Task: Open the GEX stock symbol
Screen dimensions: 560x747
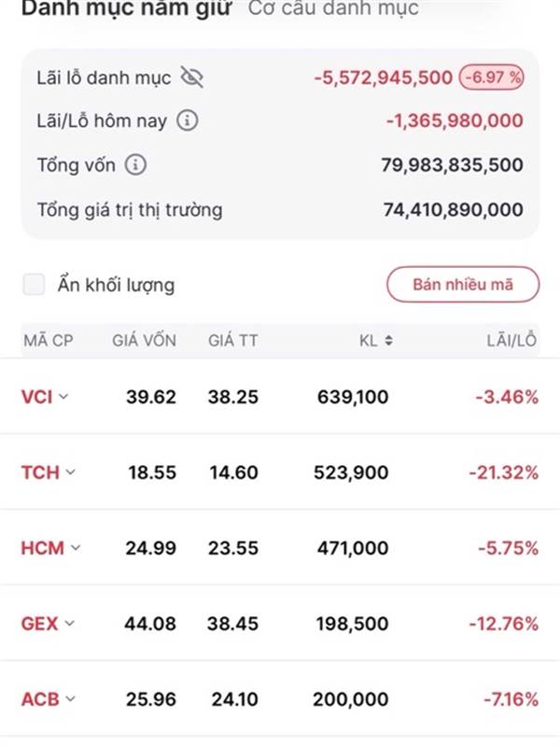Action: [x=39, y=623]
